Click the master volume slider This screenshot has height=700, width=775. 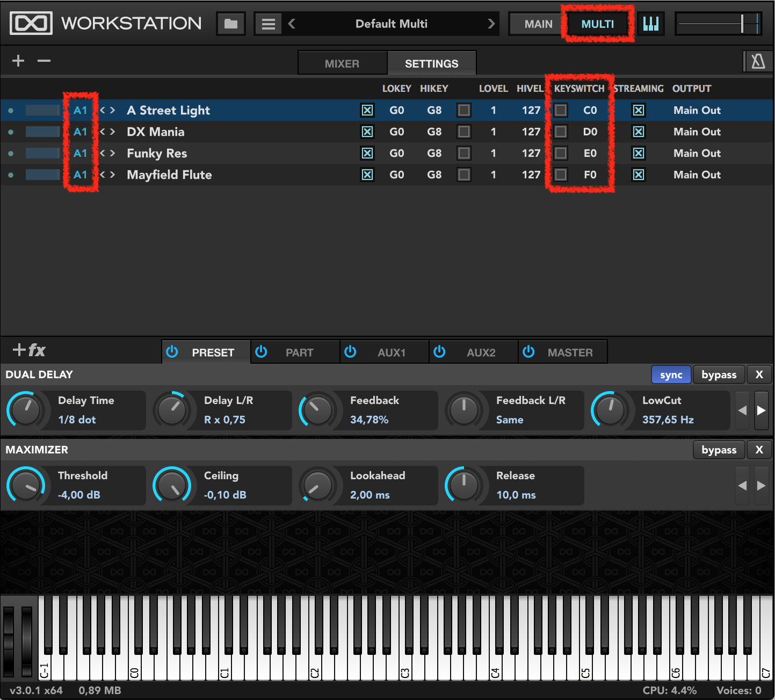click(x=719, y=24)
